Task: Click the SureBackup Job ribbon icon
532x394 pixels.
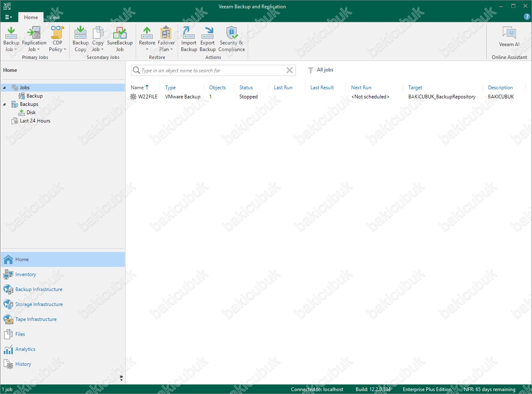Action: coord(120,32)
